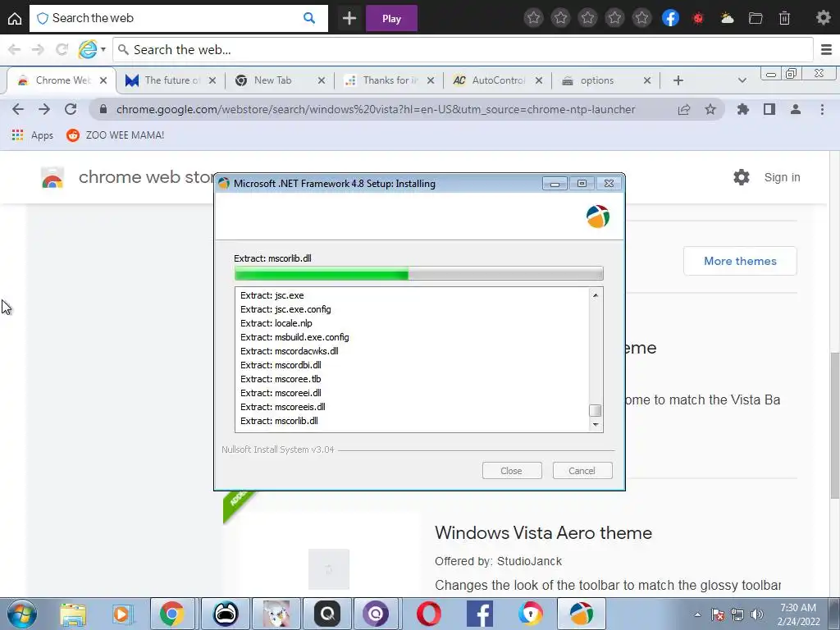Open the weather icon in top bar
The width and height of the screenshot is (840, 630).
727,18
